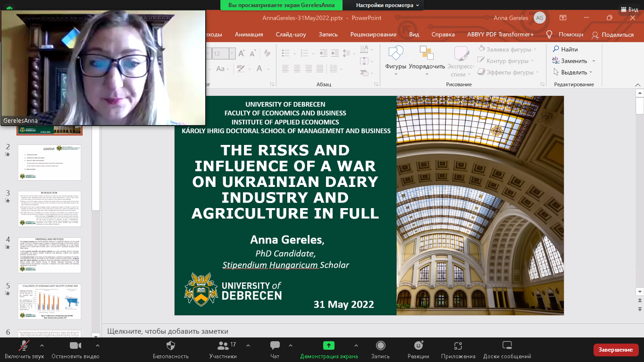Open Приложения apps in Zoom toolbar
This screenshot has width=644, height=362.
click(458, 345)
